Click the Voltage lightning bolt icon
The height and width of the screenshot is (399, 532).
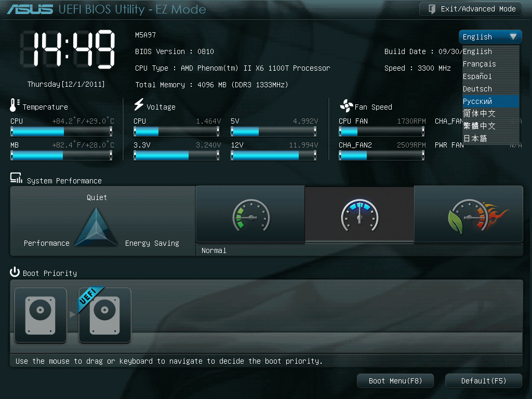click(x=139, y=104)
